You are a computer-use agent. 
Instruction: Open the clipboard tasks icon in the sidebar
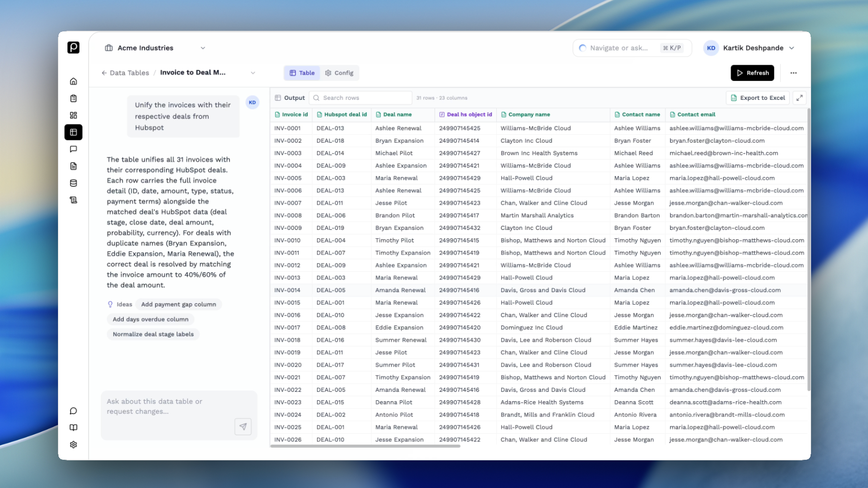(x=74, y=98)
